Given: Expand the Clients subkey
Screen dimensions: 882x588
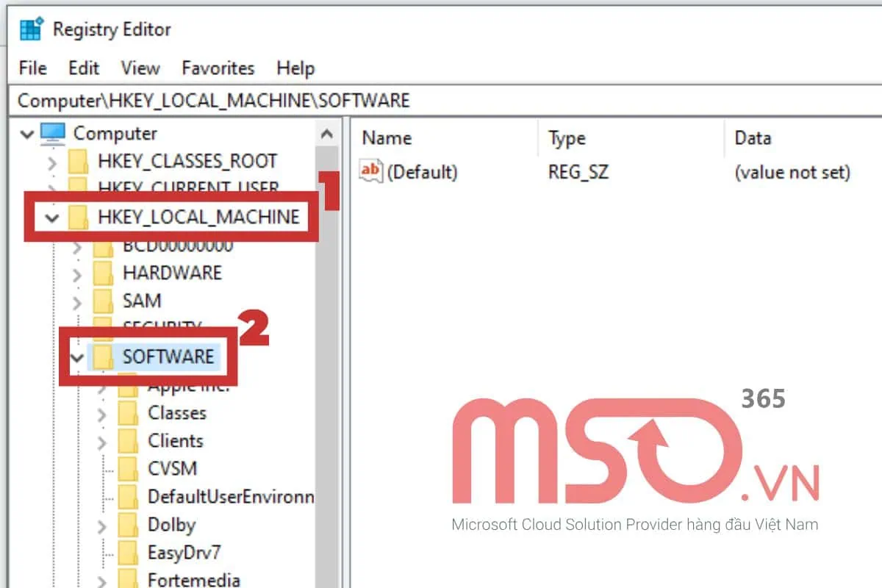Looking at the screenshot, I should tap(104, 441).
